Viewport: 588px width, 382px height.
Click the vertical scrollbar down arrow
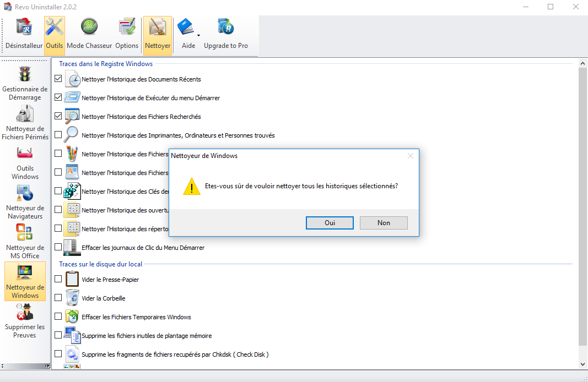582,364
